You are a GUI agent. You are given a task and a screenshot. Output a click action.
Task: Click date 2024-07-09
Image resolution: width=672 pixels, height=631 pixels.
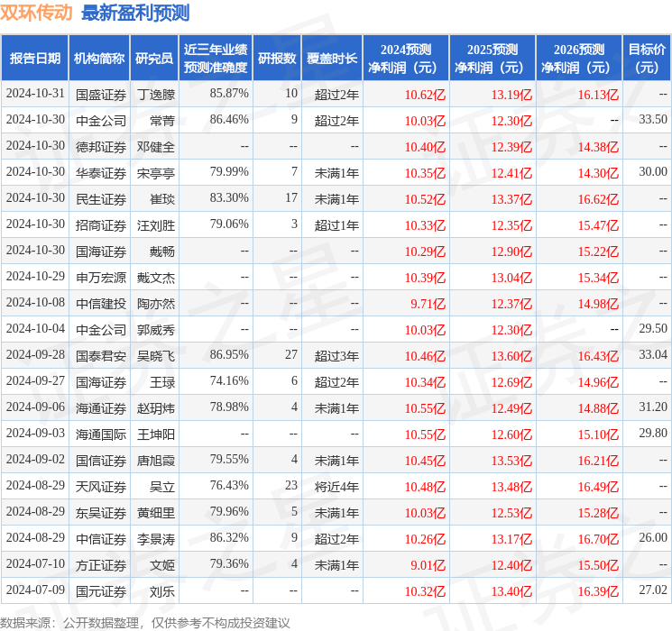35,590
